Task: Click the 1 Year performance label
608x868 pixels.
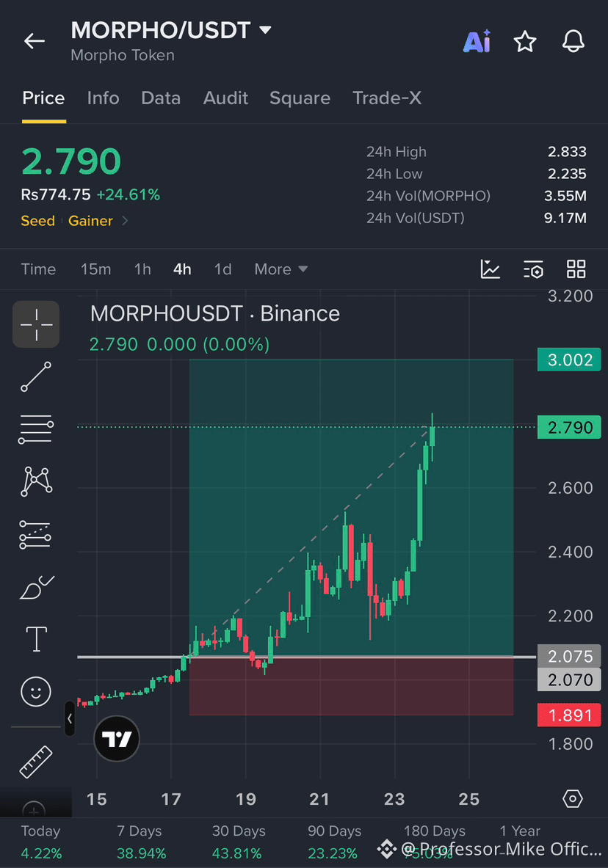Action: [x=519, y=831]
